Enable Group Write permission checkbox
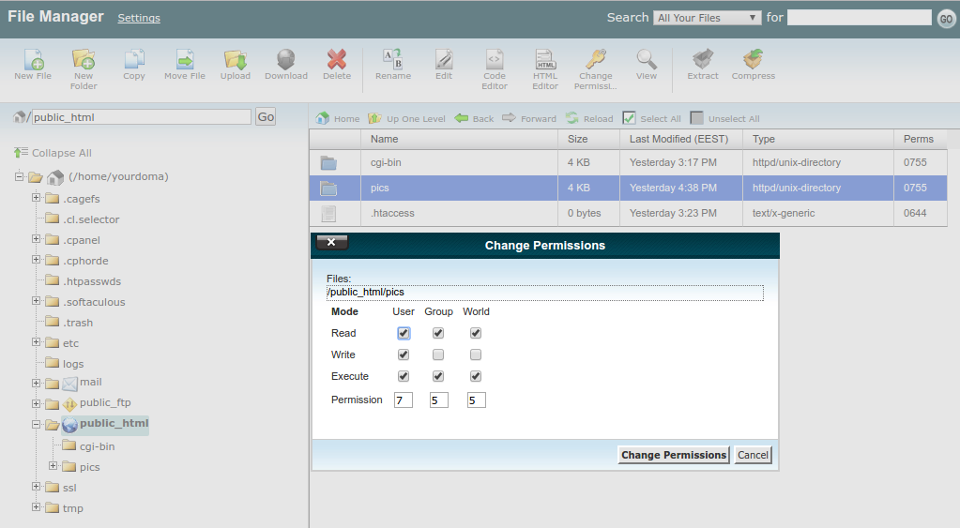This screenshot has width=960, height=528. click(438, 355)
